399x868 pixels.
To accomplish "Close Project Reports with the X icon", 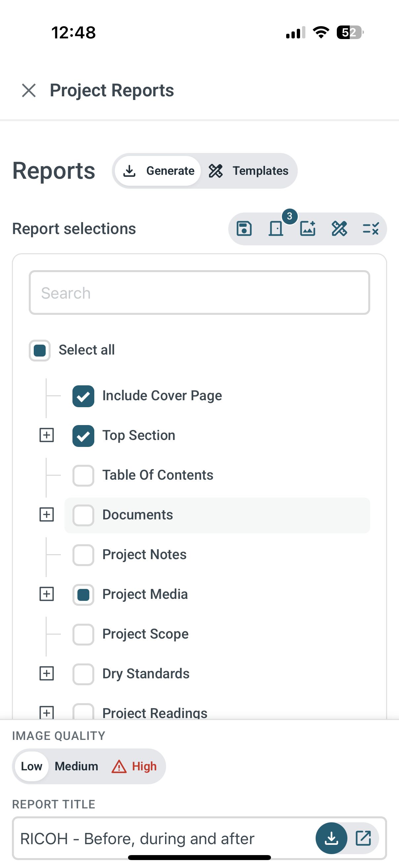I will (29, 90).
